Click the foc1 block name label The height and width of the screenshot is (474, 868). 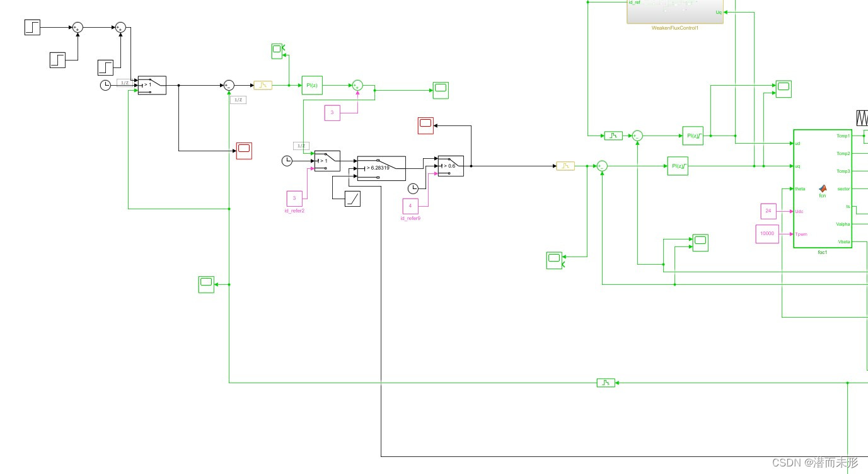pos(823,253)
